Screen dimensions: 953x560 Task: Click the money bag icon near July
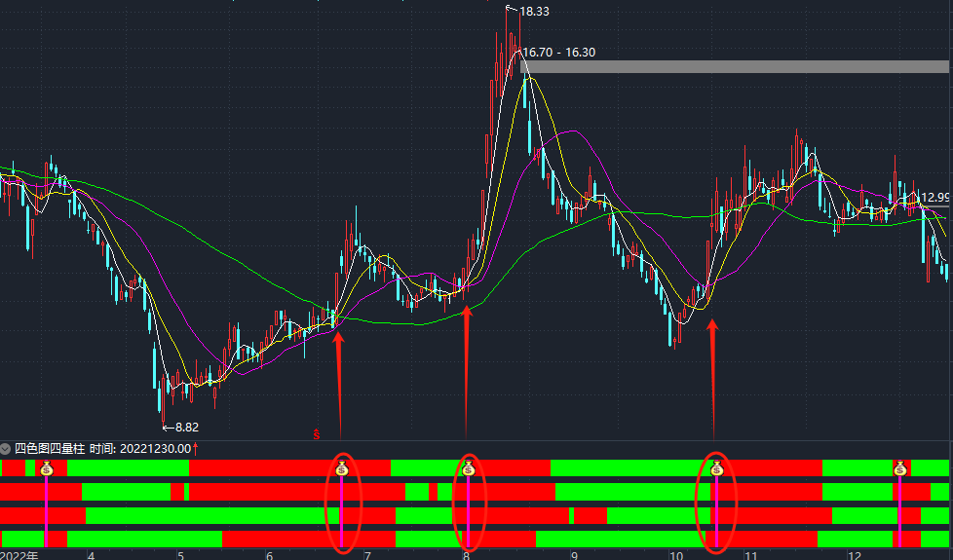click(x=341, y=469)
